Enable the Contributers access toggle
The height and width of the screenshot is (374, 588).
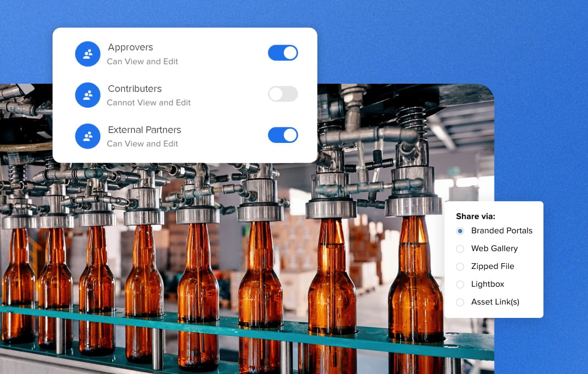click(283, 94)
